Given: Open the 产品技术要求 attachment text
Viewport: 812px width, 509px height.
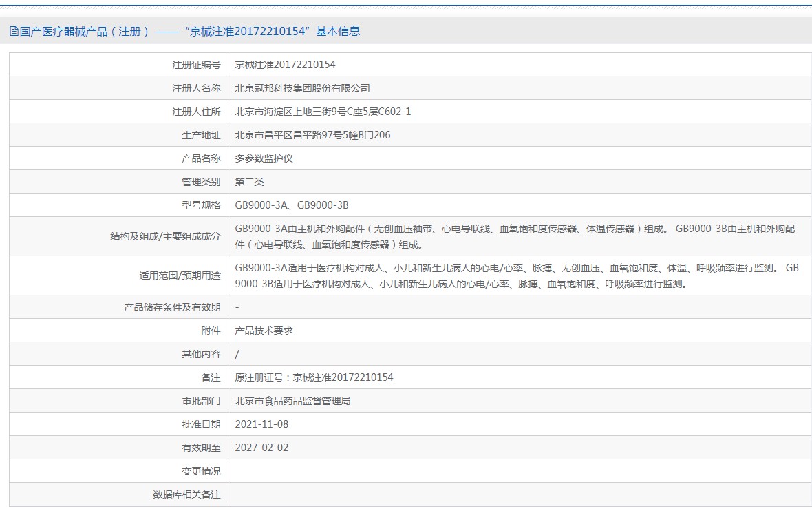Looking at the screenshot, I should (x=264, y=331).
